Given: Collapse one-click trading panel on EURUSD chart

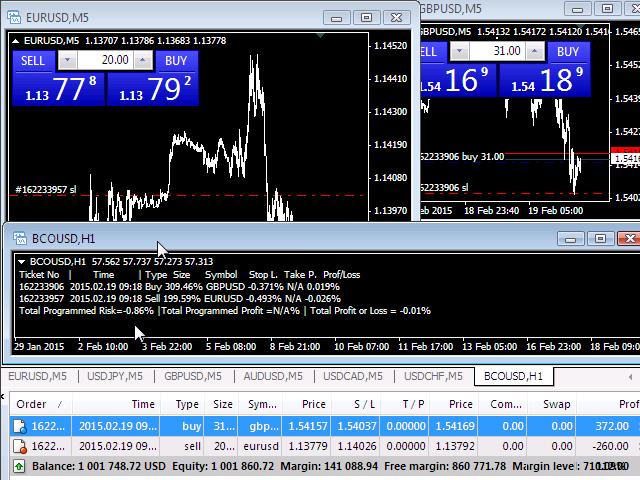Looking at the screenshot, I should (16, 41).
